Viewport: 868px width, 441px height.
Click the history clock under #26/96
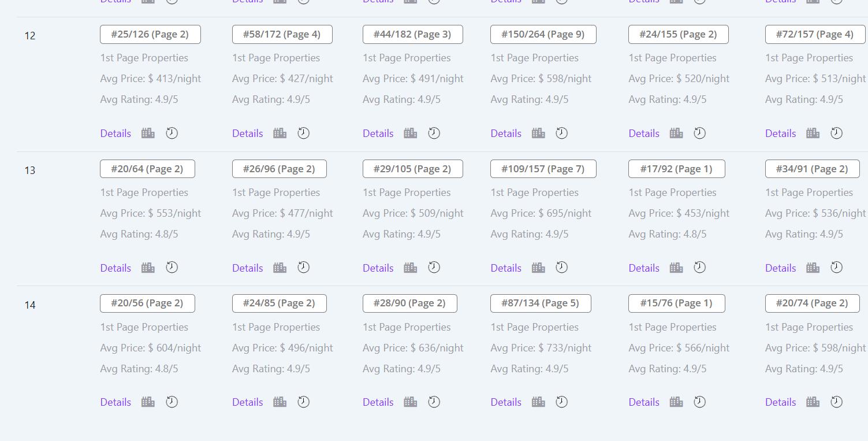tap(304, 268)
